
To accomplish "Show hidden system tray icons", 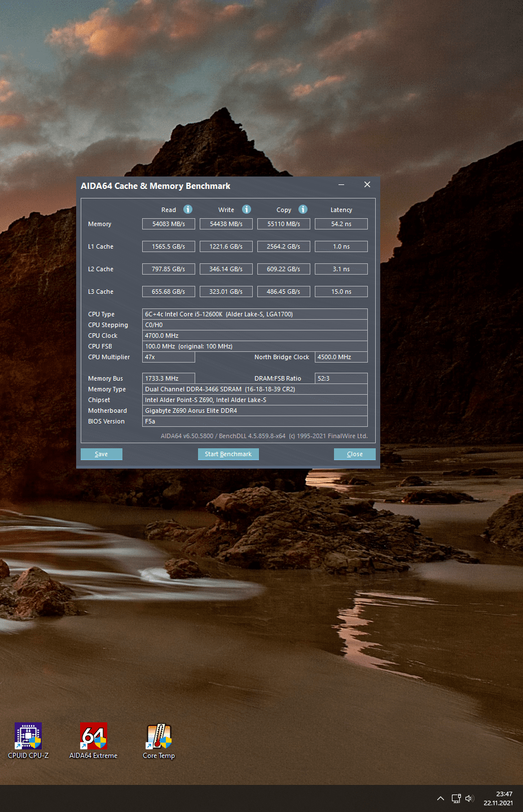I will coord(441,798).
